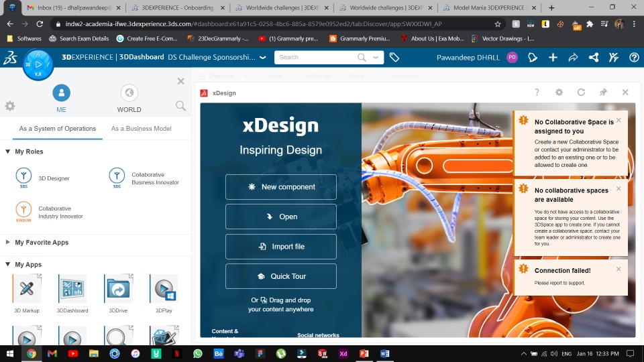Switch to the Model Mania browser tab
Screen dimensions: 644x362
pos(489,8)
